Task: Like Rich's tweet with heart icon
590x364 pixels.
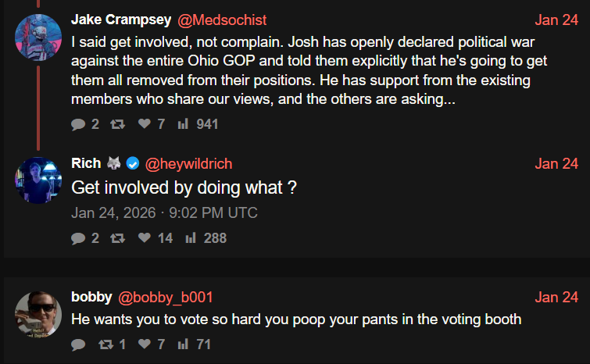Action: [143, 237]
